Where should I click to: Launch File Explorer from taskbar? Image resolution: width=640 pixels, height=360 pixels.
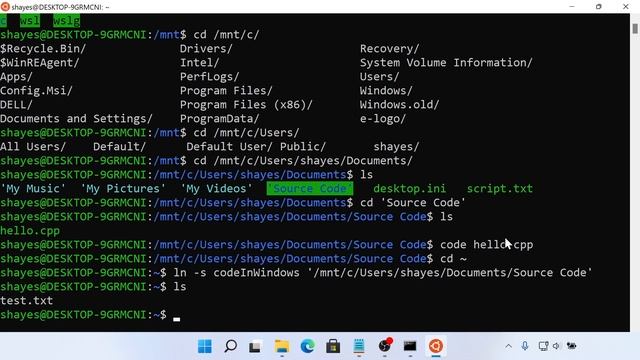(x=282, y=346)
